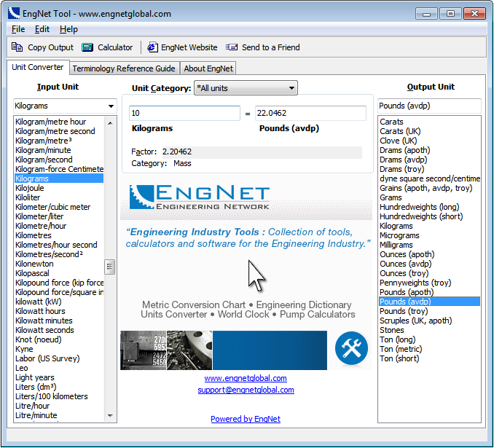Switch to the Unit Converter tab
This screenshot has width=494, height=448.
(x=38, y=67)
